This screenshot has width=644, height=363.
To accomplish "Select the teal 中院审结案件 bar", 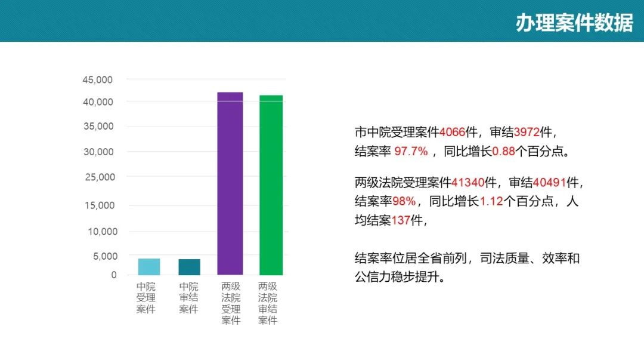I will [x=190, y=267].
